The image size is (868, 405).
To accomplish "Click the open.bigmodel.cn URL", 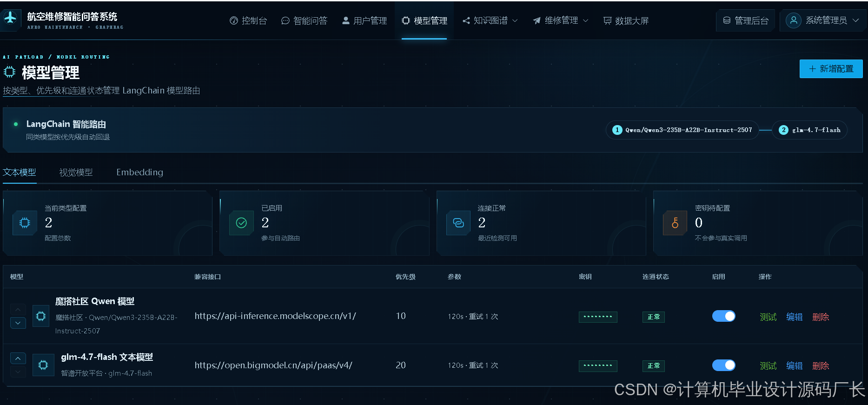I will [273, 365].
